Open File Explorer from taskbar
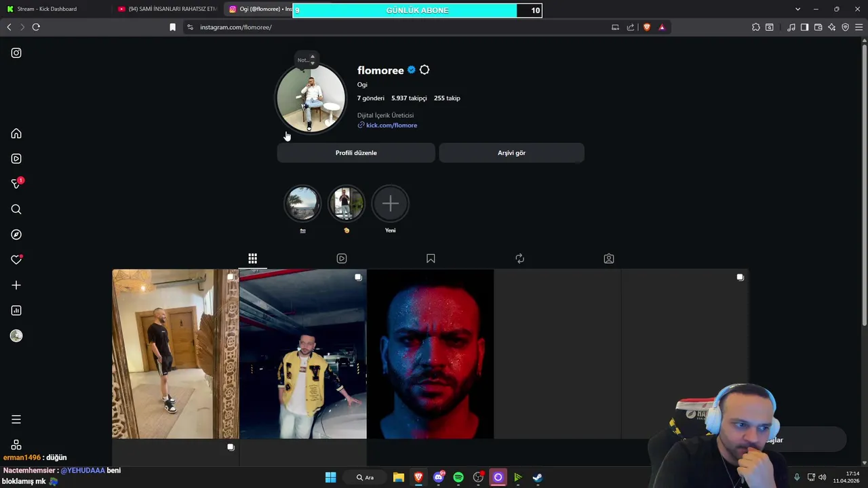868x488 pixels. 399,477
